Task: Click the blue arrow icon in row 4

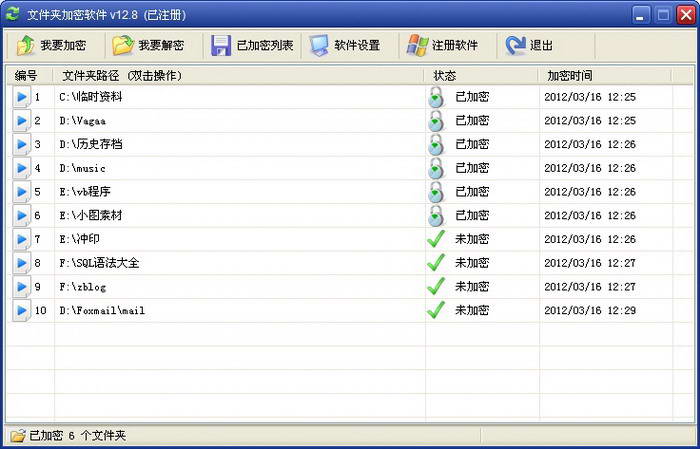Action: point(21,168)
